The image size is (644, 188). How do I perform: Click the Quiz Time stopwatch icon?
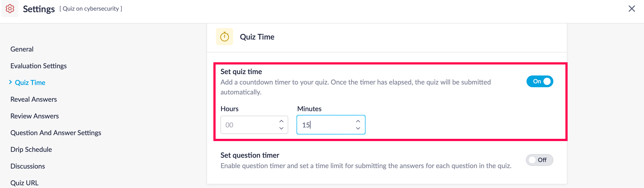click(x=224, y=37)
